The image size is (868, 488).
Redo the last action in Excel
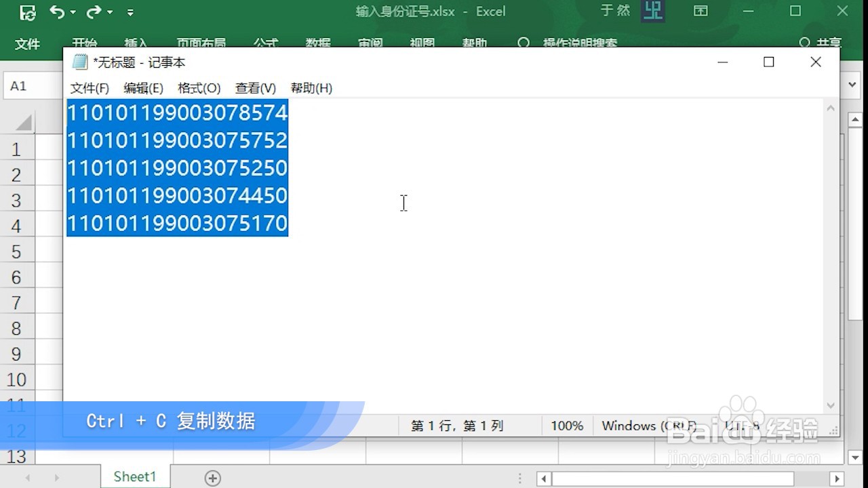pos(93,12)
